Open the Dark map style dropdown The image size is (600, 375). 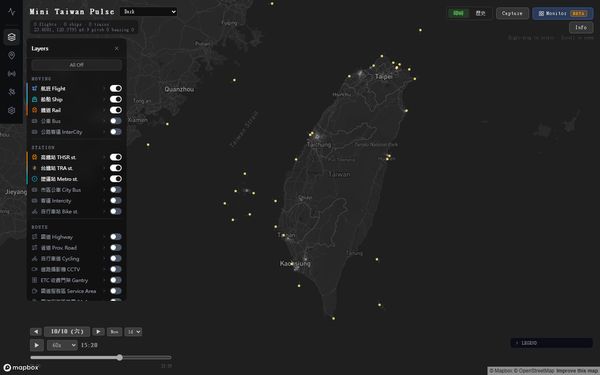[148, 12]
